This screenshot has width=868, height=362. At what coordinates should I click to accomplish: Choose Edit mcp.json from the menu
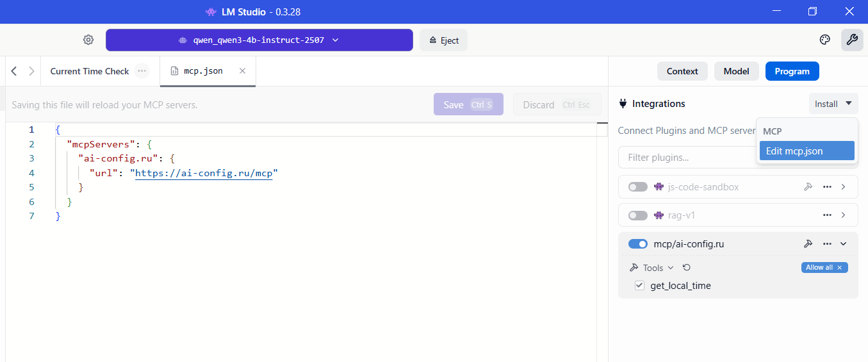click(807, 151)
